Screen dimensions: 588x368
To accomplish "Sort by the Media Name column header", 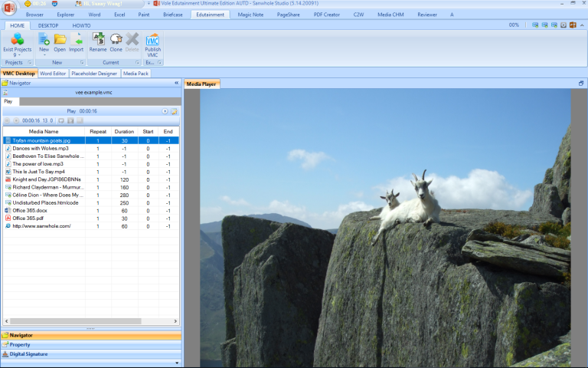I will [44, 131].
